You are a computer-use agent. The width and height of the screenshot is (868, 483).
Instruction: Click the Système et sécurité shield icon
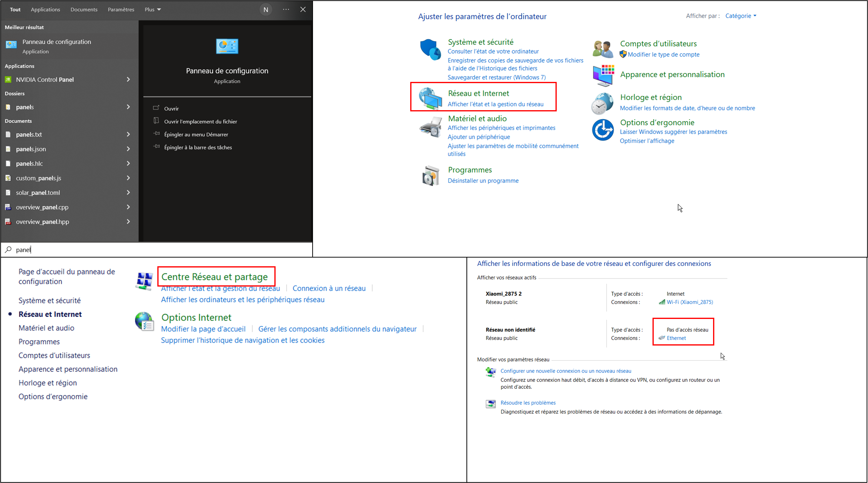[x=430, y=50]
